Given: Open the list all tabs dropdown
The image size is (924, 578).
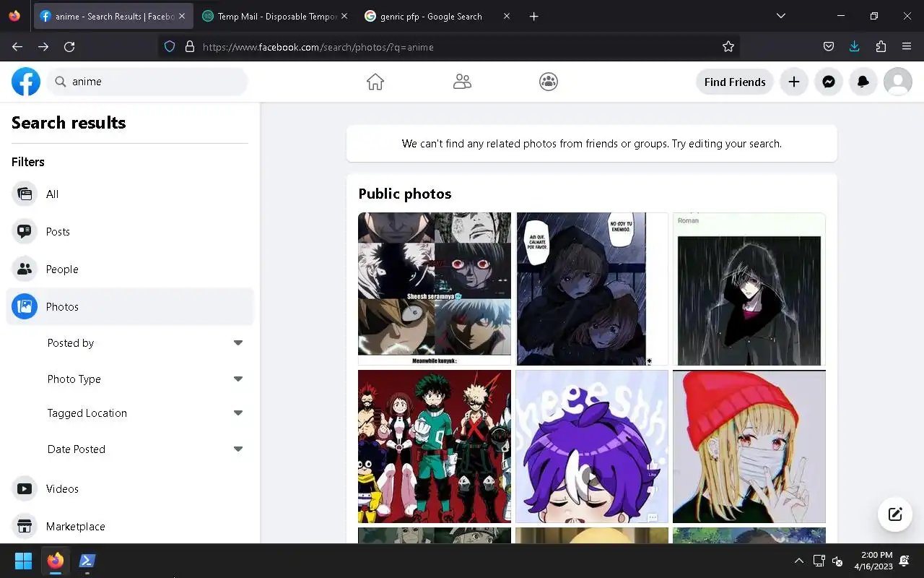Looking at the screenshot, I should pyautogui.click(x=780, y=16).
